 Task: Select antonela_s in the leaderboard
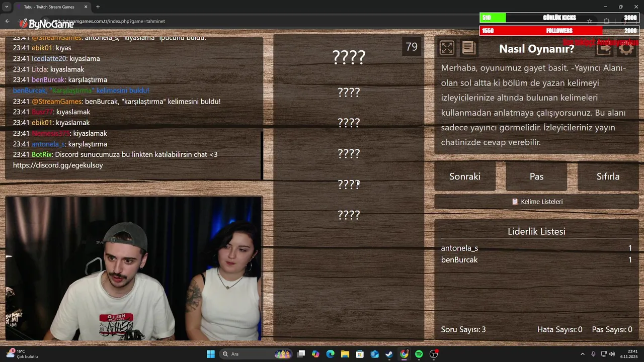tap(459, 248)
